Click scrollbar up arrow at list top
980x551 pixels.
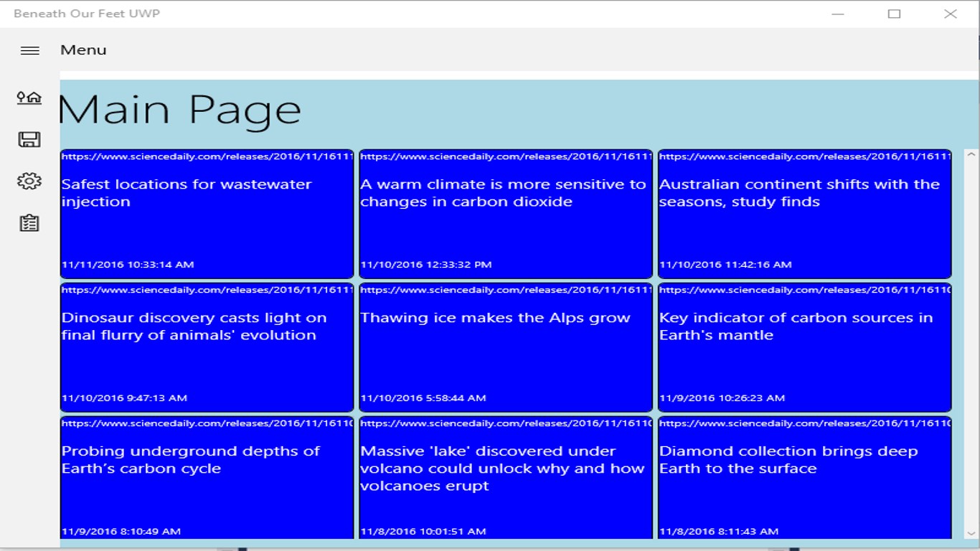972,155
